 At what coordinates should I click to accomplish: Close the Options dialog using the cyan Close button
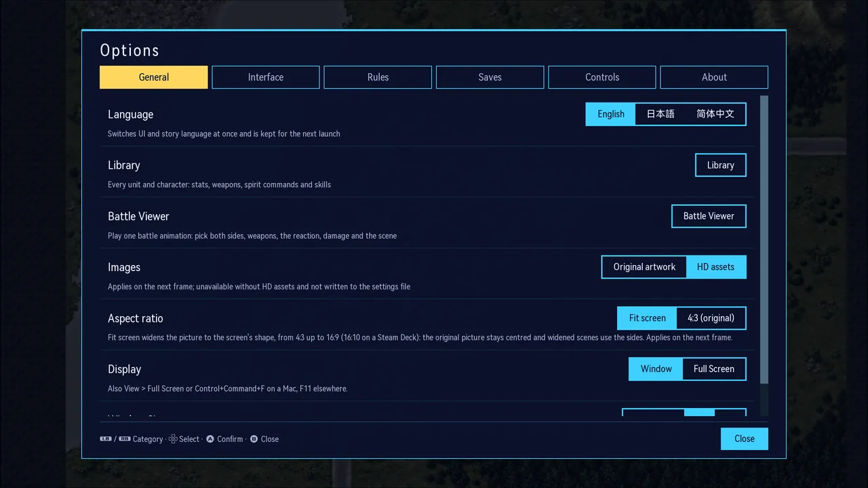tap(745, 439)
